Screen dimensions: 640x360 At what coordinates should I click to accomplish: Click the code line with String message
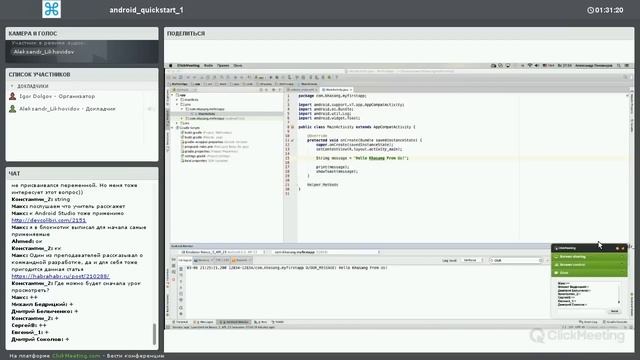click(x=362, y=158)
